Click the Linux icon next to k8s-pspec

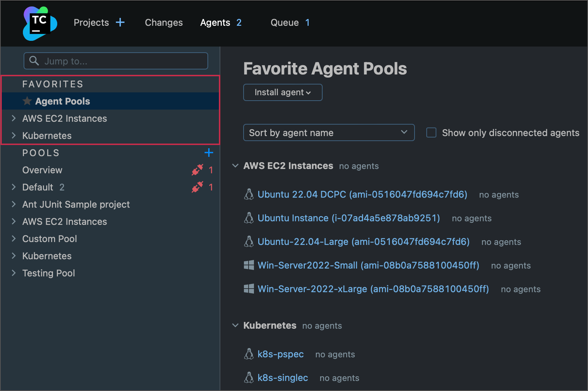click(249, 354)
